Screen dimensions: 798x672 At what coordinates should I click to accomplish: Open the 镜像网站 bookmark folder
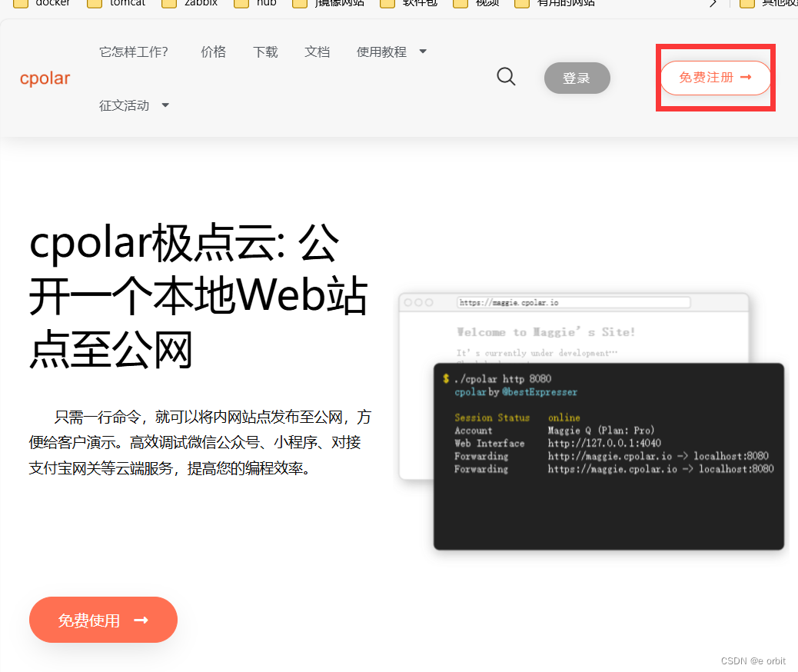pos(329,3)
